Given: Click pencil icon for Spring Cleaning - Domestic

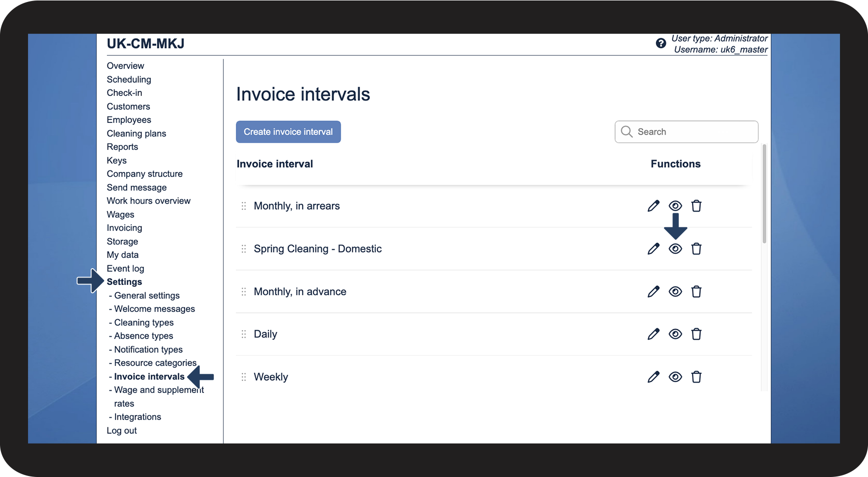Looking at the screenshot, I should pyautogui.click(x=653, y=249).
